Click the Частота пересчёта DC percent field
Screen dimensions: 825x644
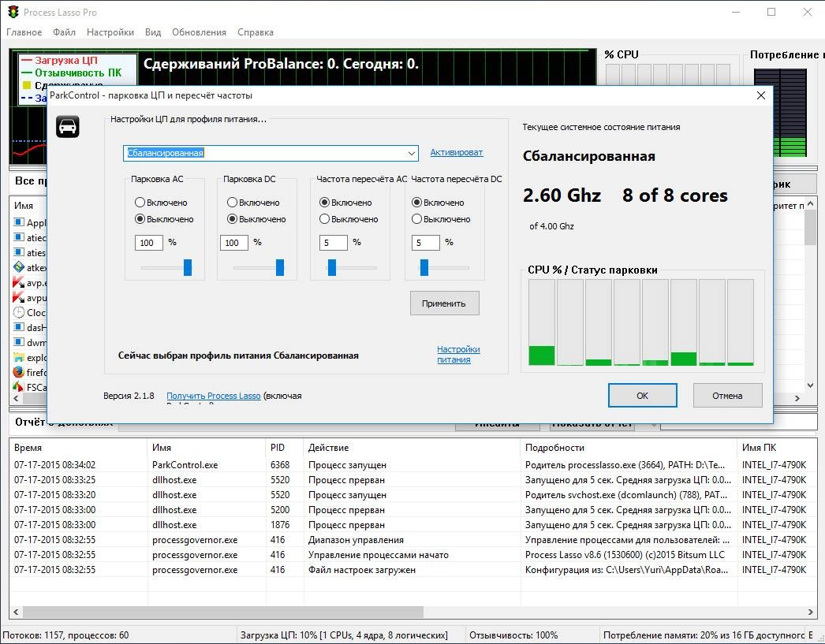pyautogui.click(x=426, y=243)
